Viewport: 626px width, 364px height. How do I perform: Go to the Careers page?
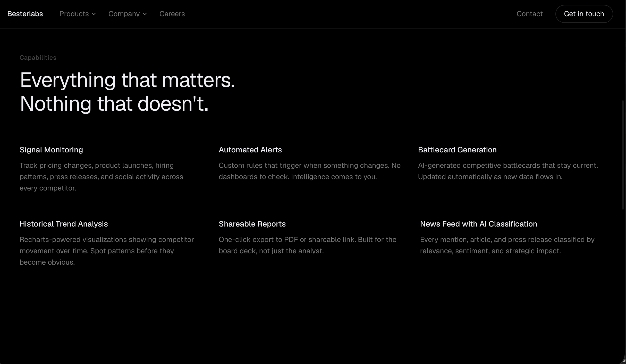tap(172, 14)
